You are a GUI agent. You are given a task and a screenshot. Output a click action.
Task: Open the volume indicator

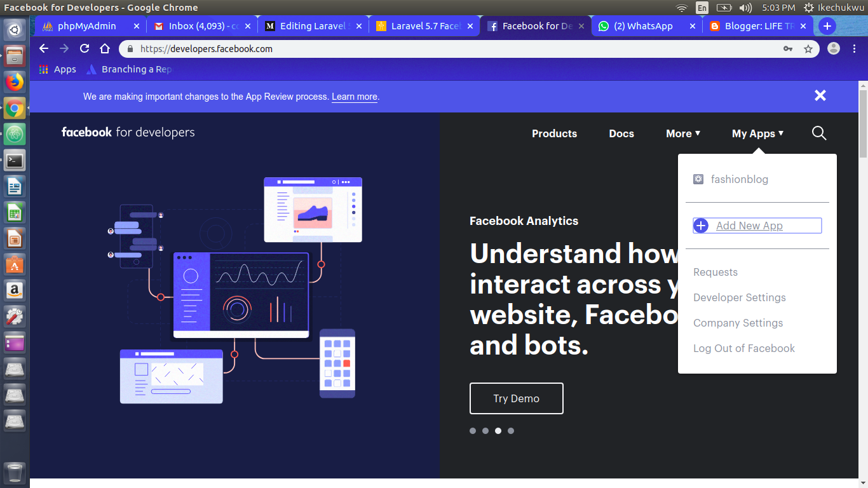coord(745,8)
